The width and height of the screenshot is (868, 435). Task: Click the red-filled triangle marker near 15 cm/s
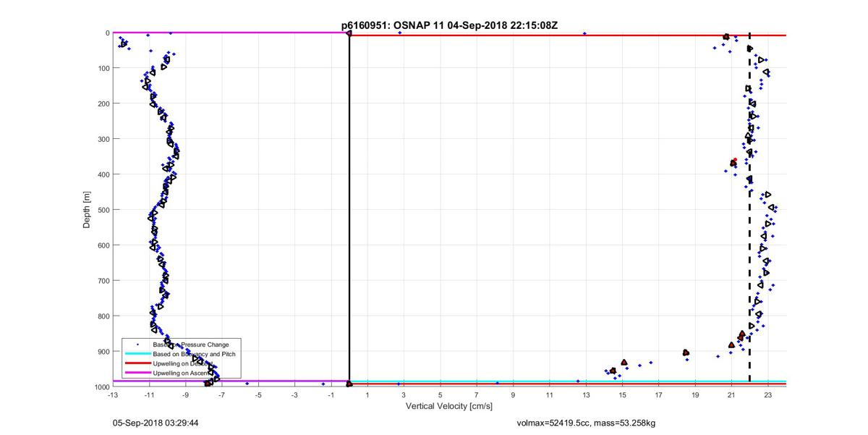coord(624,362)
